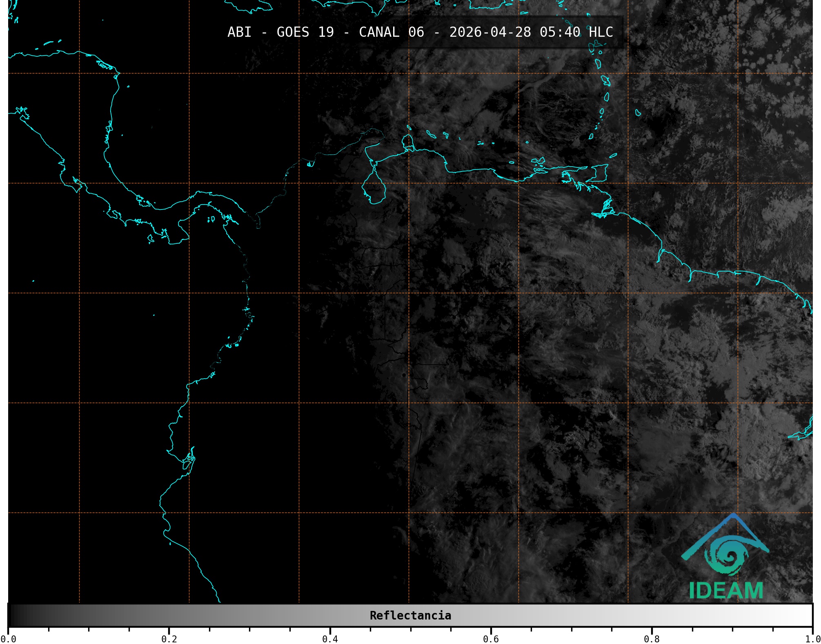Click the Lake Maracaibo outline
This screenshot has height=644, width=821.
(x=374, y=188)
